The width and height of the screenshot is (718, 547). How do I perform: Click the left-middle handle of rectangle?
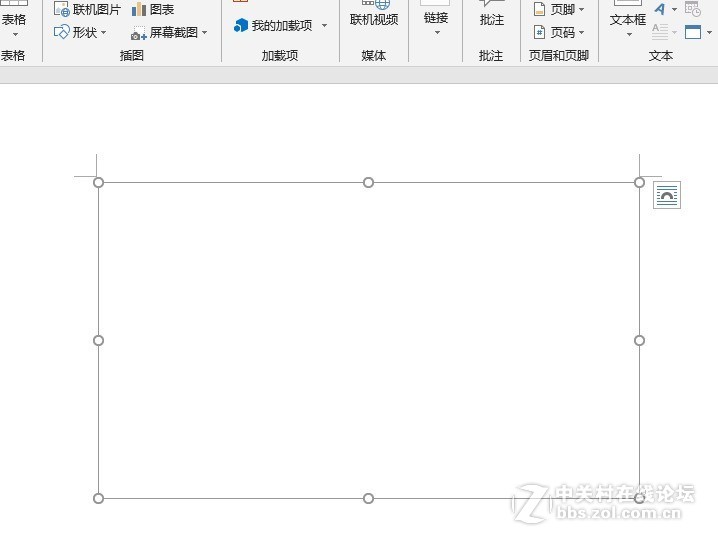pos(98,341)
